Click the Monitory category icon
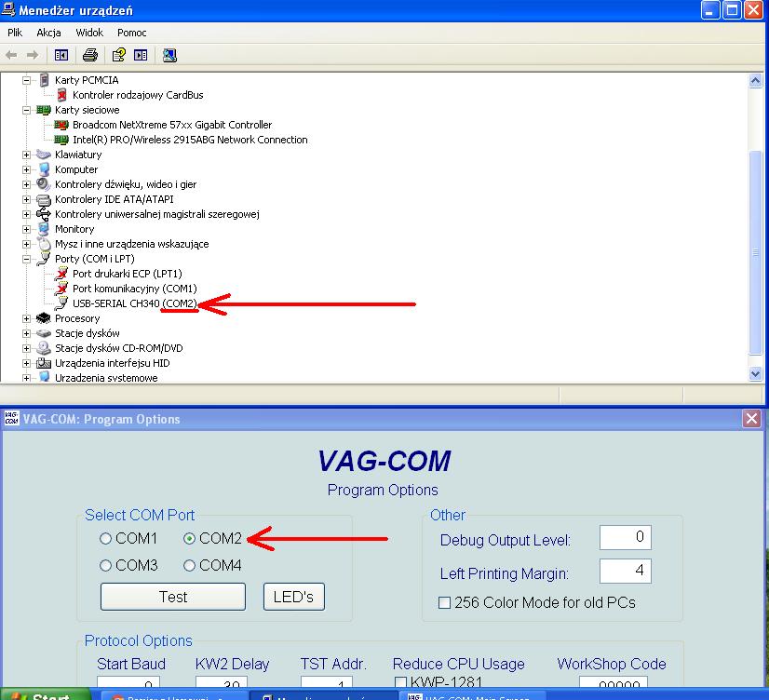The width and height of the screenshot is (769, 700). (x=44, y=229)
